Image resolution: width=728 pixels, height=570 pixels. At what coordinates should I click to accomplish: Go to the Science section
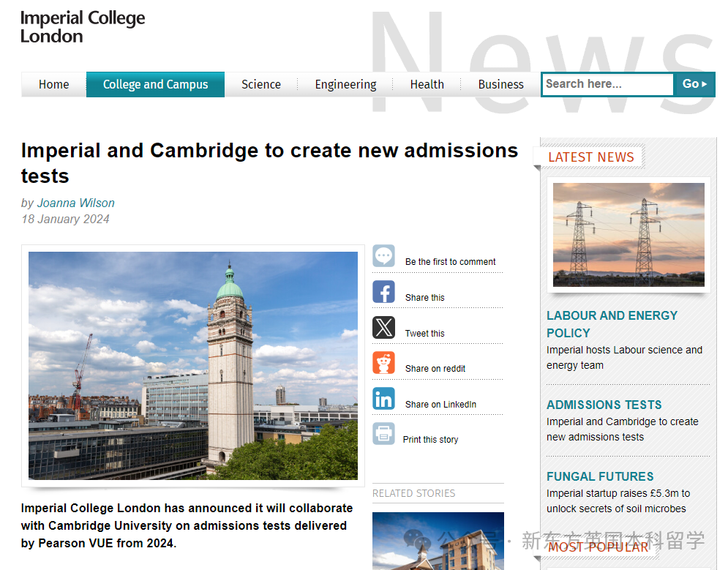(x=261, y=85)
